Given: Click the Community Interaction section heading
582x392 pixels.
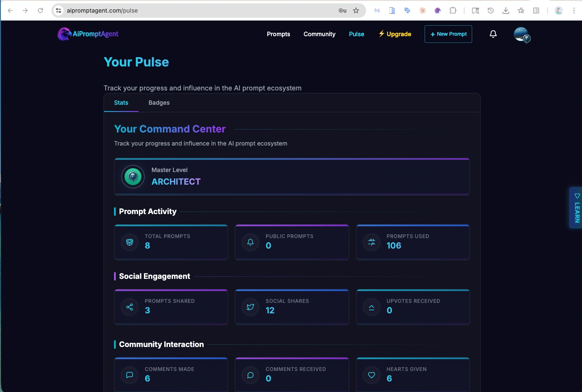Looking at the screenshot, I should (161, 344).
